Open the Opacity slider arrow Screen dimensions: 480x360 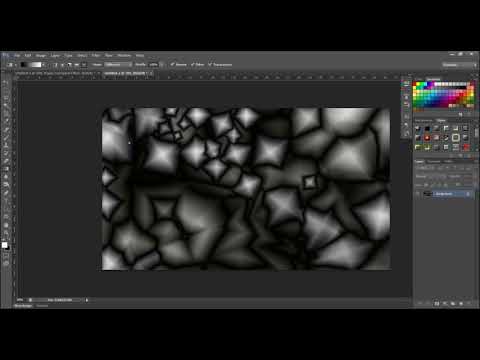tap(162, 65)
